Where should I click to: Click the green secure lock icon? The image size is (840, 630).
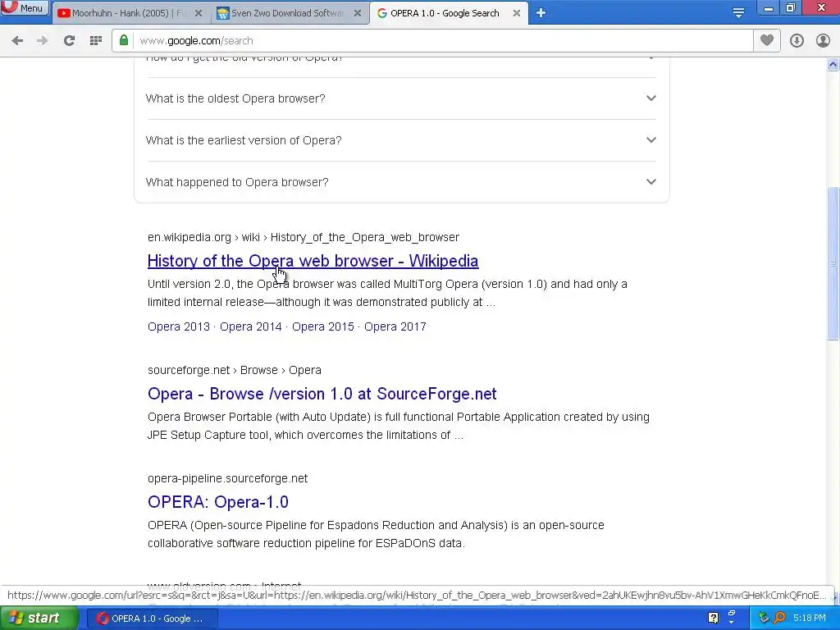point(124,41)
